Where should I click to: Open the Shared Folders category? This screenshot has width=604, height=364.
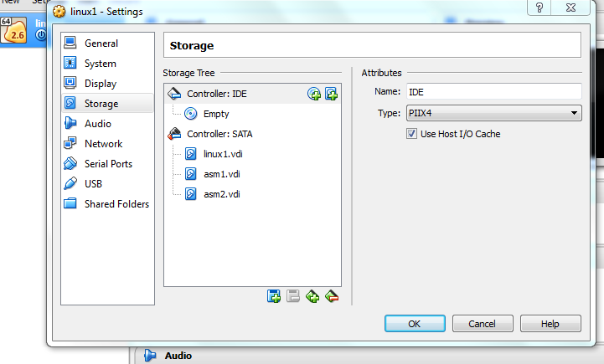pyautogui.click(x=107, y=203)
